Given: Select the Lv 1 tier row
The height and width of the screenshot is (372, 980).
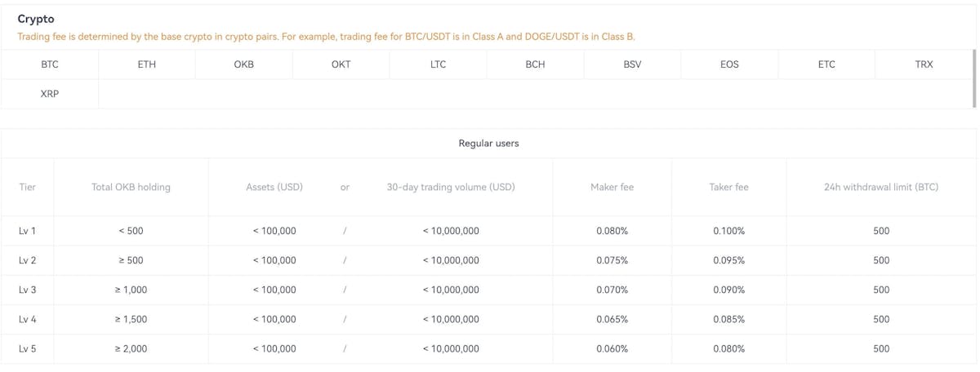Looking at the screenshot, I should pos(488,231).
